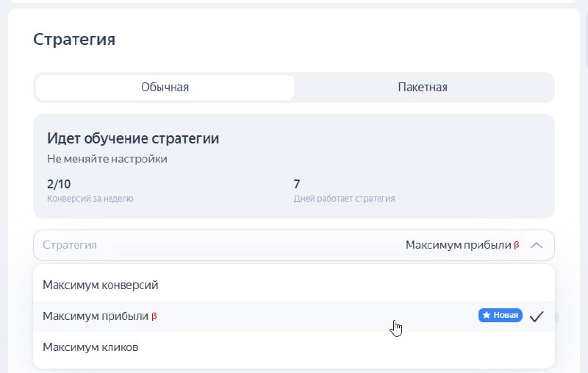Click the Конверсий за неделю label
This screenshot has width=588, height=373.
90,199
